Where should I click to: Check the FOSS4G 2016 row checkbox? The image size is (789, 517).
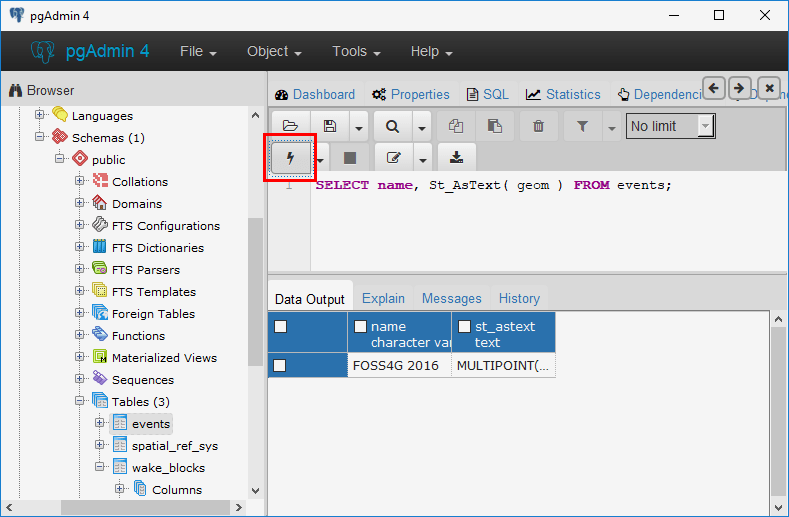pyautogui.click(x=280, y=365)
